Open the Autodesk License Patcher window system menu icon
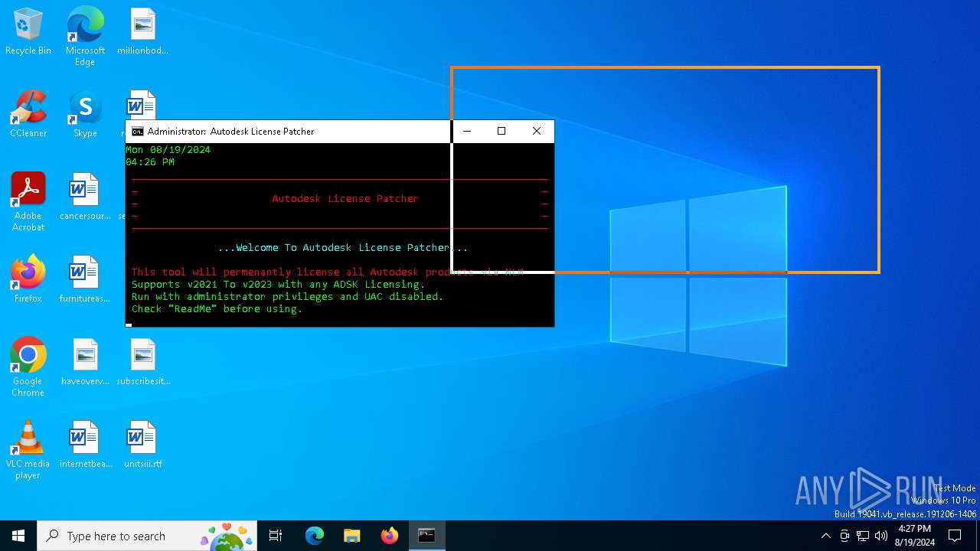Image resolution: width=980 pixels, height=551 pixels. pos(138,132)
